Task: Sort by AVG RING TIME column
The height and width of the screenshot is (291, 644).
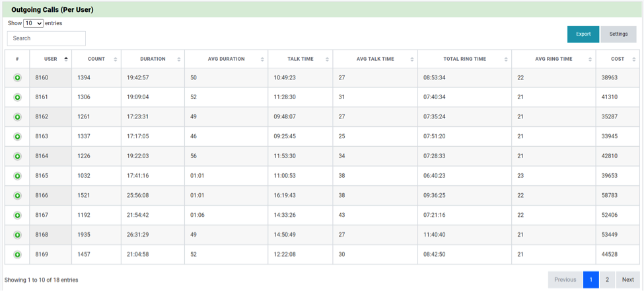Action: click(x=554, y=59)
